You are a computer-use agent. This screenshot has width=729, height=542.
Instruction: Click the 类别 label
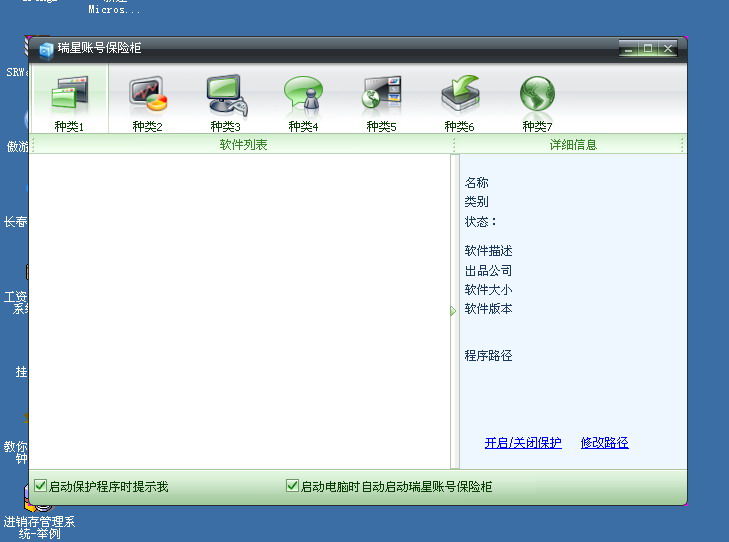pyautogui.click(x=477, y=202)
